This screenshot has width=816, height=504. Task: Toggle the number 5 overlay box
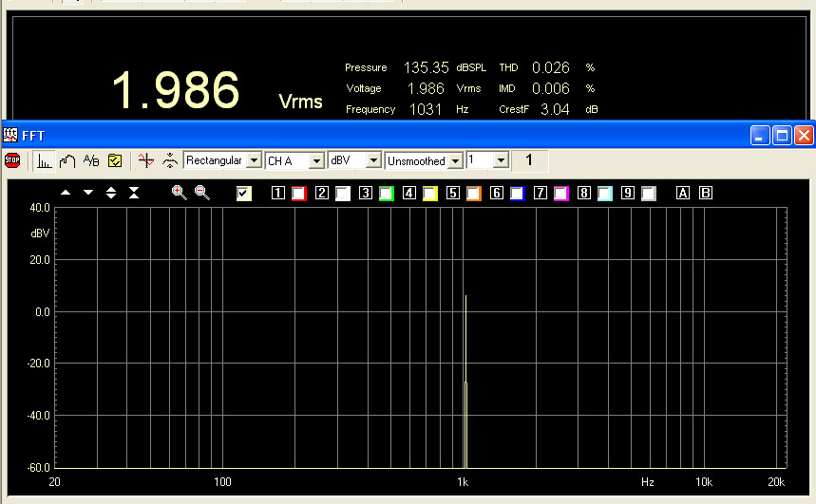coord(453,193)
